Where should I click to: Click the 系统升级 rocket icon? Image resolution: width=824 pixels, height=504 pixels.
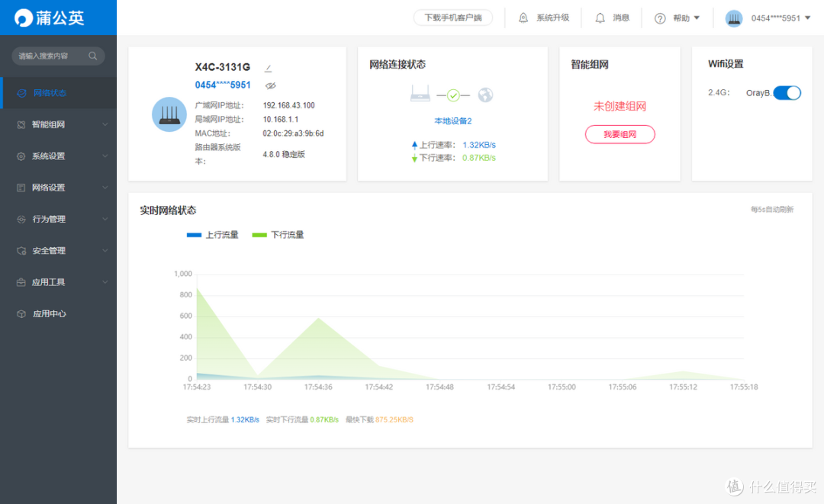(523, 18)
